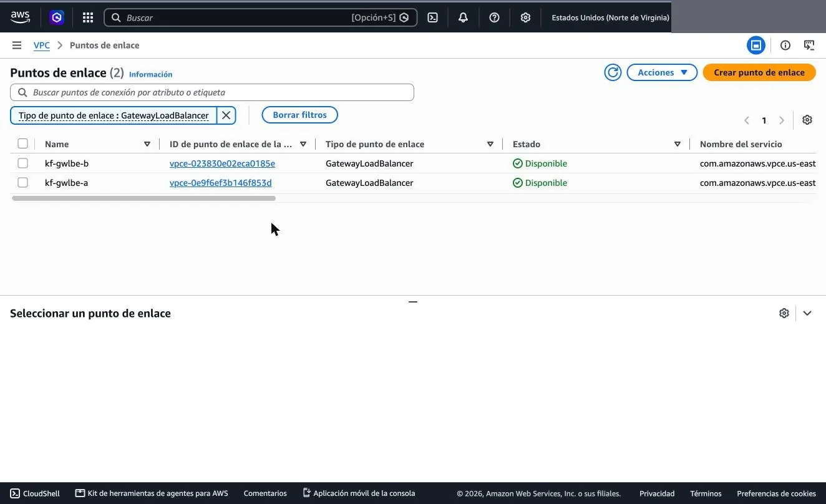Remove the GatewayLoadBalancer filter with X
The height and width of the screenshot is (504, 826).
226,115
